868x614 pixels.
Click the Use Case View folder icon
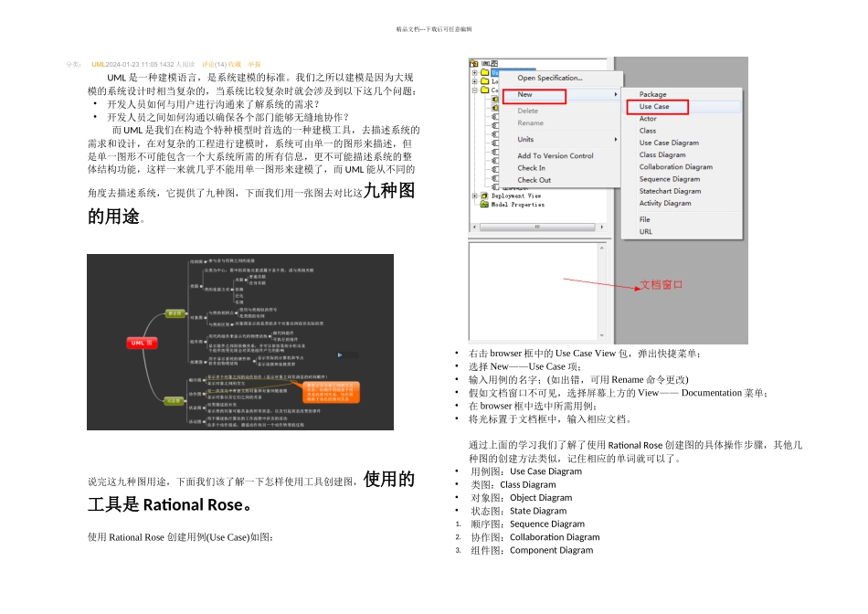pos(485,72)
